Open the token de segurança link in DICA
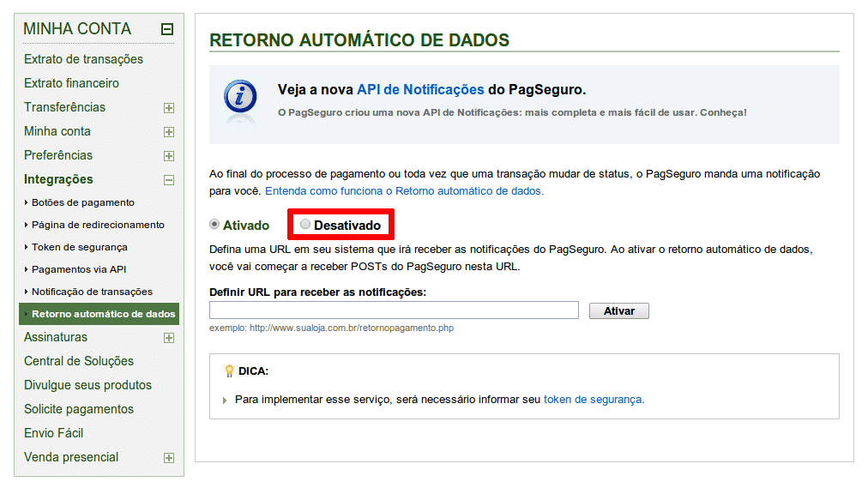Viewport: 868px width, 494px height. 594,400
